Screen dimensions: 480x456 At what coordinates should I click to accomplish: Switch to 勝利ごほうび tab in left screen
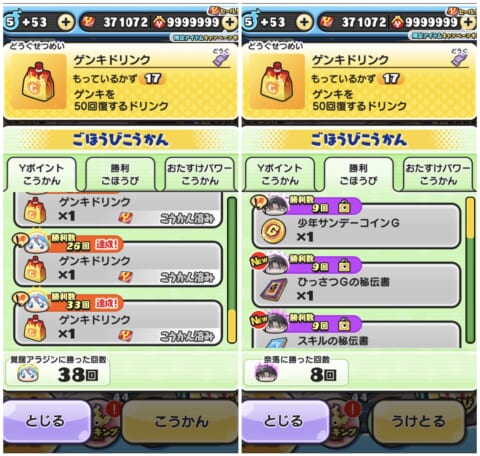tap(120, 174)
